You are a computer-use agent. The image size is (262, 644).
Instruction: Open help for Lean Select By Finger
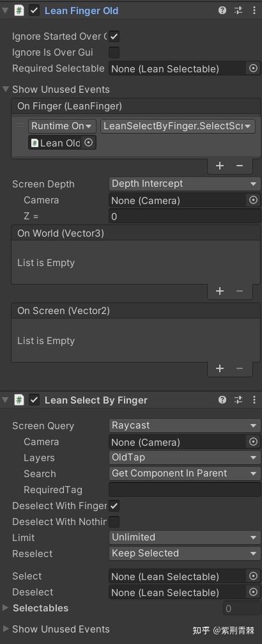point(222,400)
